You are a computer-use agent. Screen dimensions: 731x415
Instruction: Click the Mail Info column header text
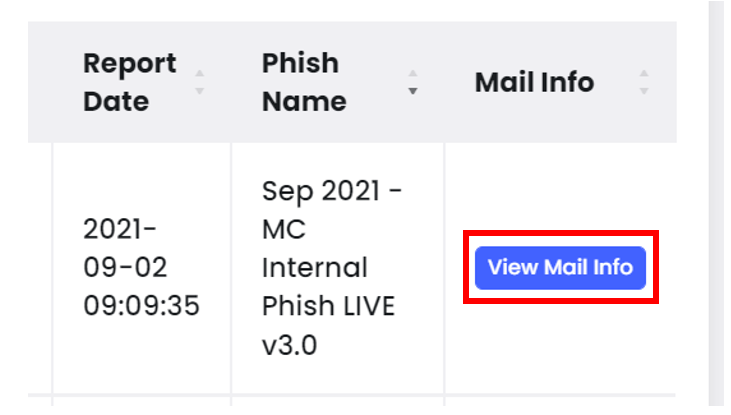click(534, 83)
